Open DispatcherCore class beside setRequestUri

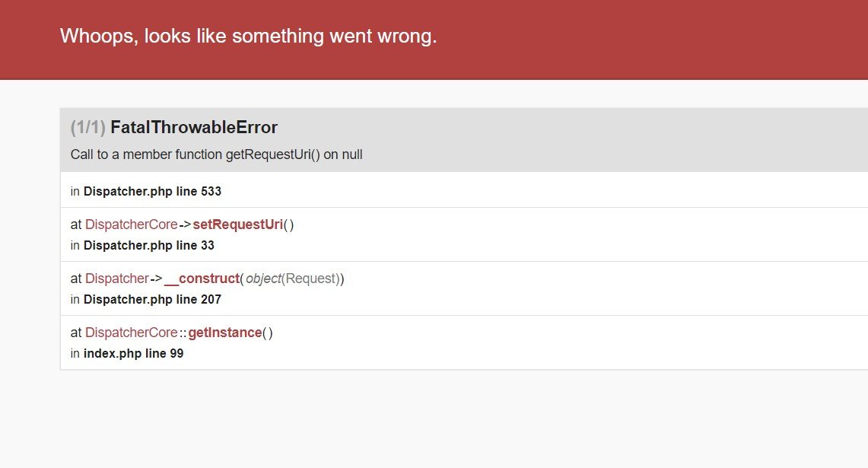click(x=131, y=224)
